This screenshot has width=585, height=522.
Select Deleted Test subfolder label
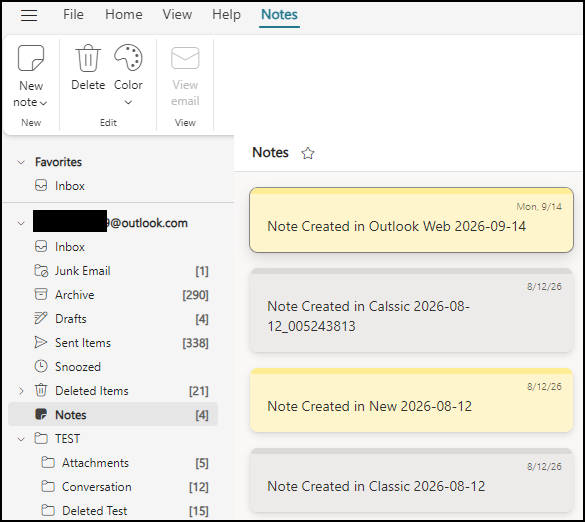[x=94, y=510]
